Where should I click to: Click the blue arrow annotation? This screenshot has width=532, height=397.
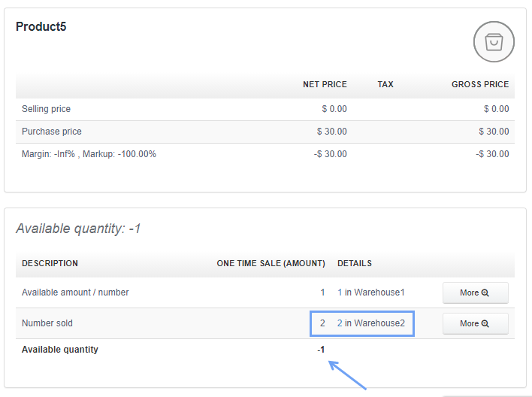(347, 375)
